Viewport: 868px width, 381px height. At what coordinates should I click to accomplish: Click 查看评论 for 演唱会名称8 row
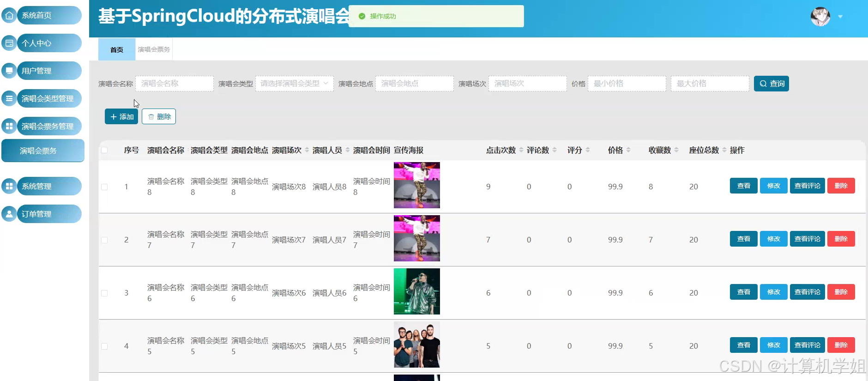point(807,186)
